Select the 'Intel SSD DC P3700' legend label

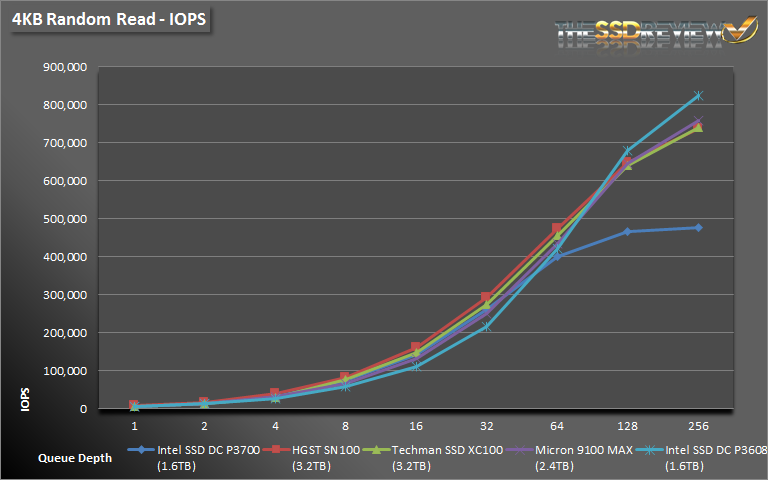coord(208,450)
